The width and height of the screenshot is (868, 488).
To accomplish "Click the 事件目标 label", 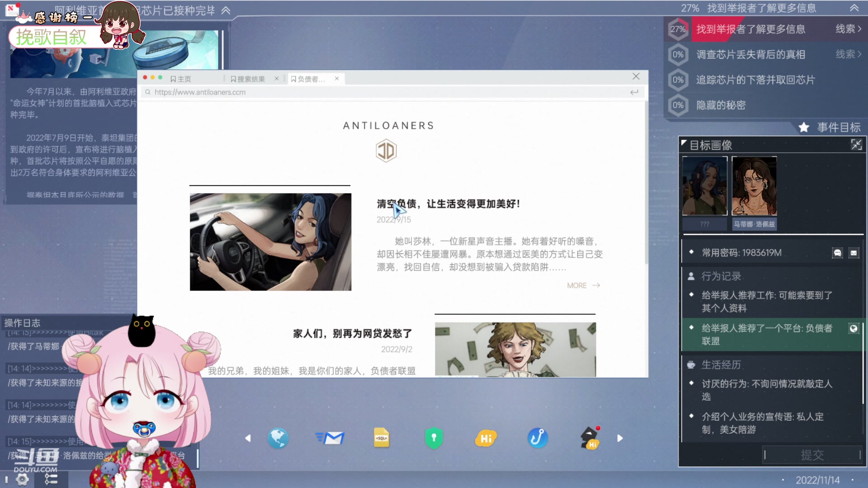I will click(839, 127).
